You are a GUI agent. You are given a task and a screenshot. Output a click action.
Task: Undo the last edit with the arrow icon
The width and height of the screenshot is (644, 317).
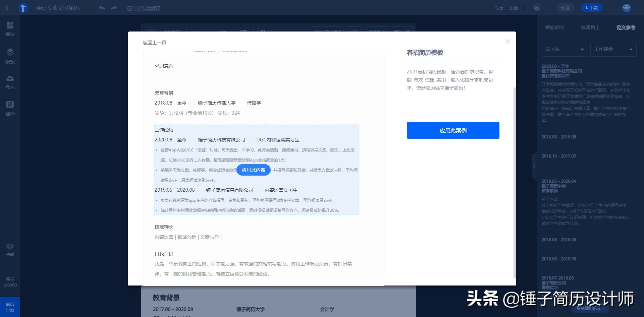click(102, 8)
